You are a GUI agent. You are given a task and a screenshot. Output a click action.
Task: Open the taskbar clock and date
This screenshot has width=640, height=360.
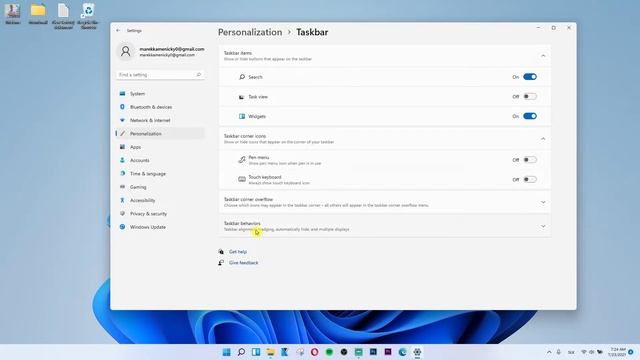pyautogui.click(x=618, y=352)
